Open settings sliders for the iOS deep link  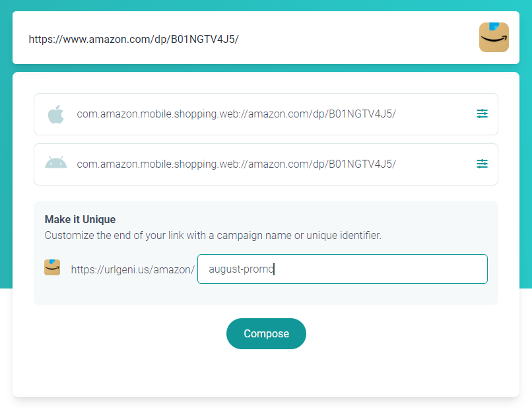pyautogui.click(x=482, y=114)
